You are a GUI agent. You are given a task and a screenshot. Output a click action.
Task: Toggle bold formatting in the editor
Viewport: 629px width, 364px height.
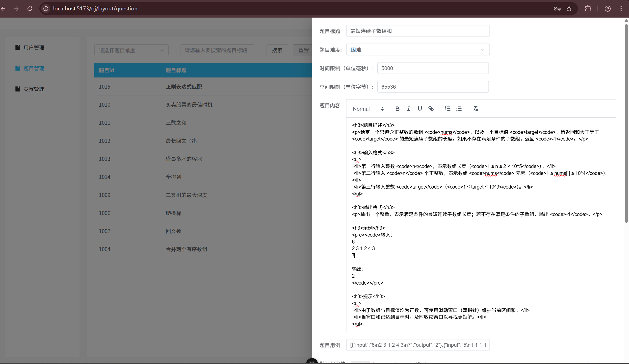[x=397, y=109]
